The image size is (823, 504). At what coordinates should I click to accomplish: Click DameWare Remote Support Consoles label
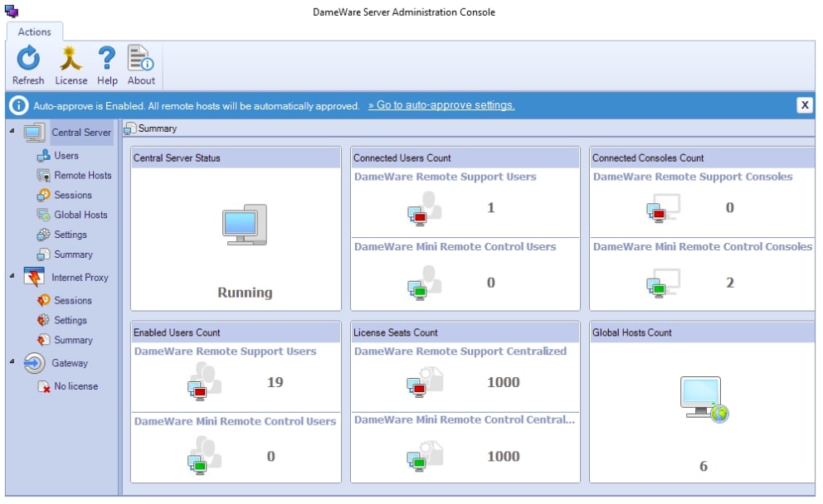point(693,177)
